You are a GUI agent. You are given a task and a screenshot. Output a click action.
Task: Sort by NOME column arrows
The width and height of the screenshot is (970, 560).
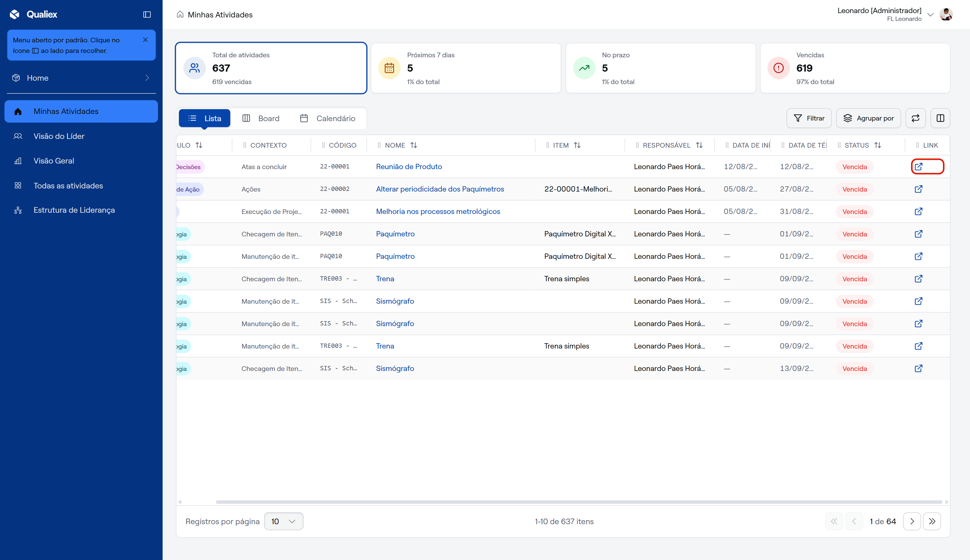(414, 145)
